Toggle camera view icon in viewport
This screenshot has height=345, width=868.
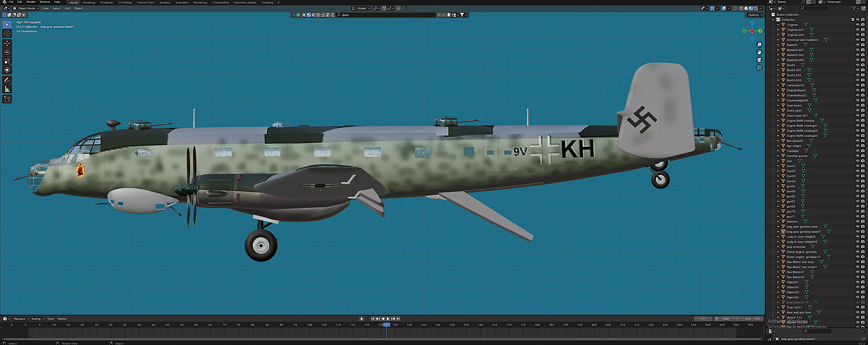759,60
